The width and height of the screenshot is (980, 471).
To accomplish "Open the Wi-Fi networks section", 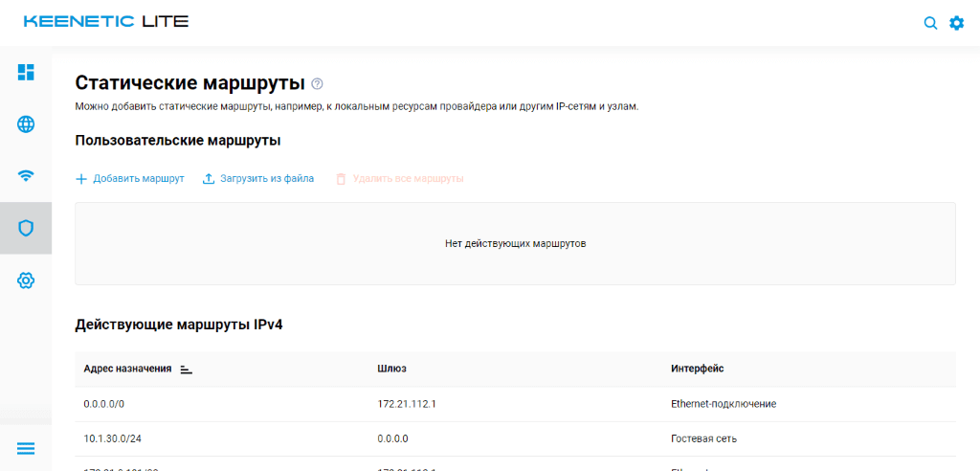I will tap(26, 175).
